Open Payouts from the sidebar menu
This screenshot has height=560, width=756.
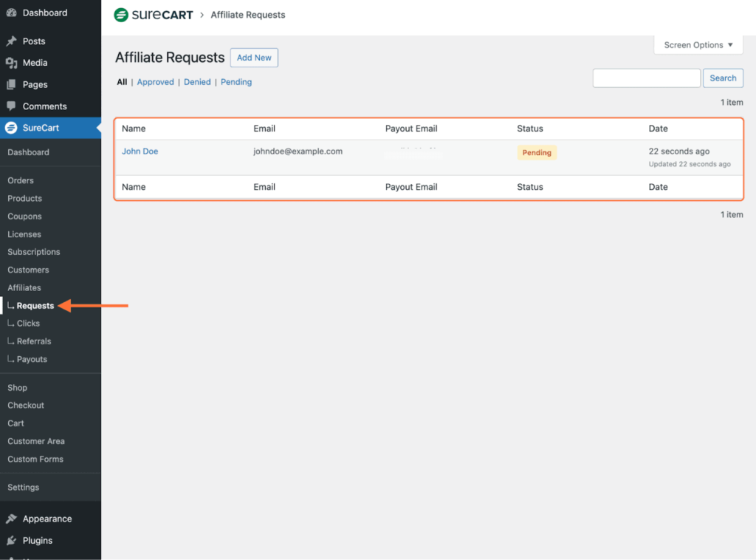(32, 359)
